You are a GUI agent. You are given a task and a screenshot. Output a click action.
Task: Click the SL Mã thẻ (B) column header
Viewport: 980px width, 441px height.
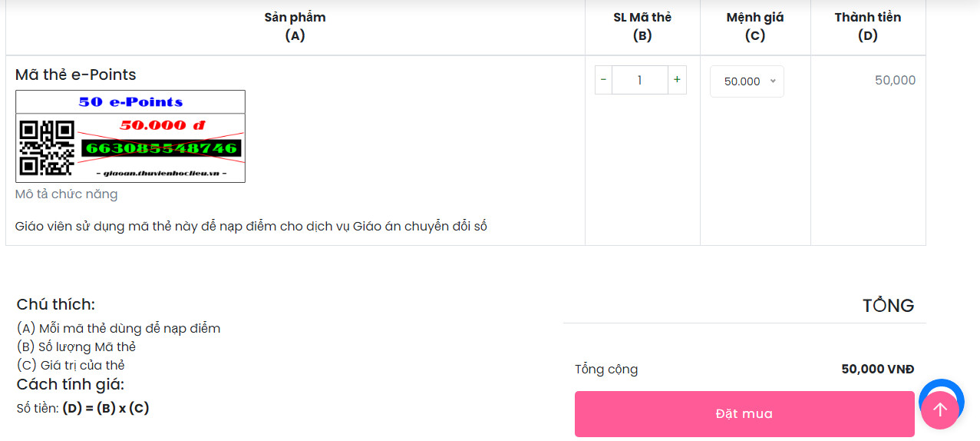tap(642, 26)
